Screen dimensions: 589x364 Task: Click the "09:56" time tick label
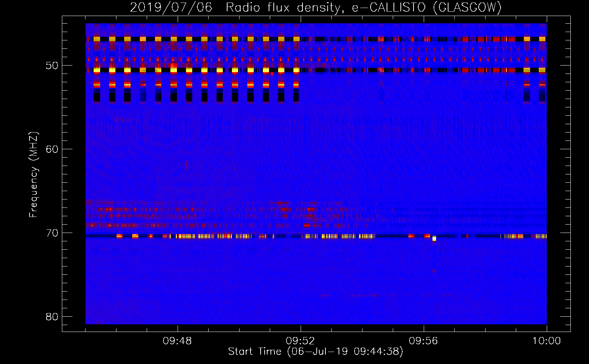[x=423, y=341]
